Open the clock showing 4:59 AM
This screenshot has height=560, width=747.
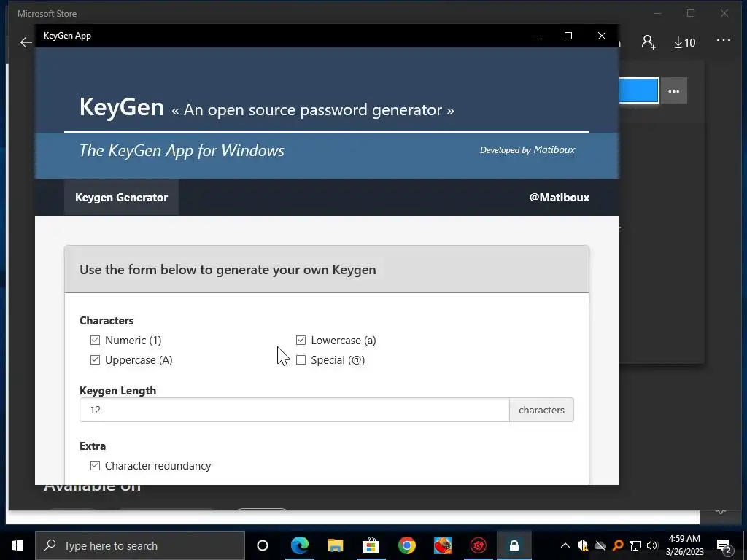pos(684,545)
